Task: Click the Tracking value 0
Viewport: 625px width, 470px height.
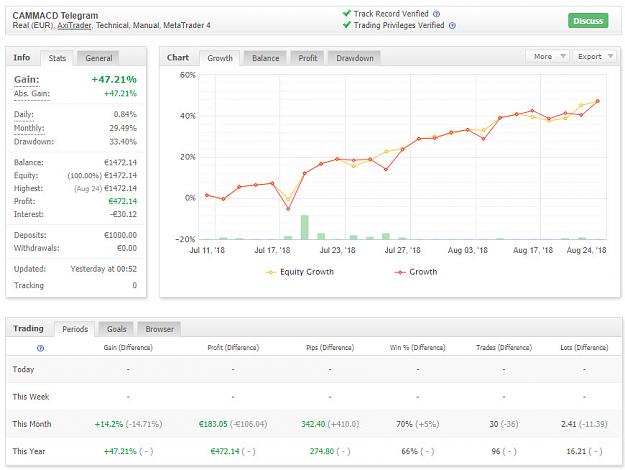Action: click(135, 285)
